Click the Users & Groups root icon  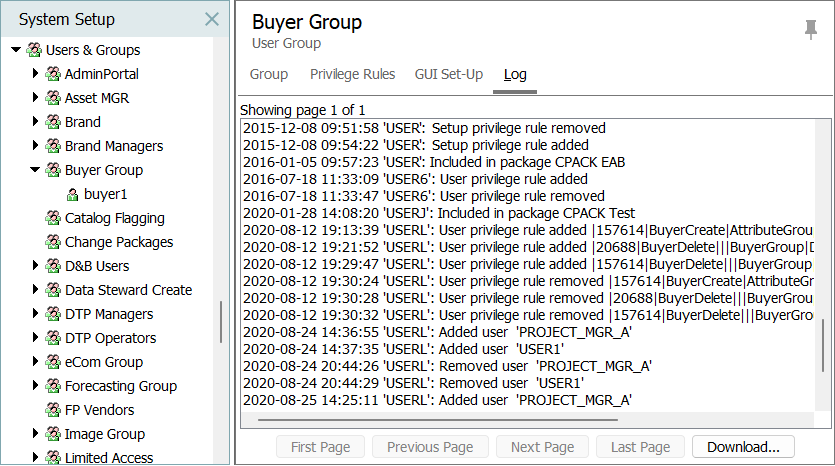point(34,50)
